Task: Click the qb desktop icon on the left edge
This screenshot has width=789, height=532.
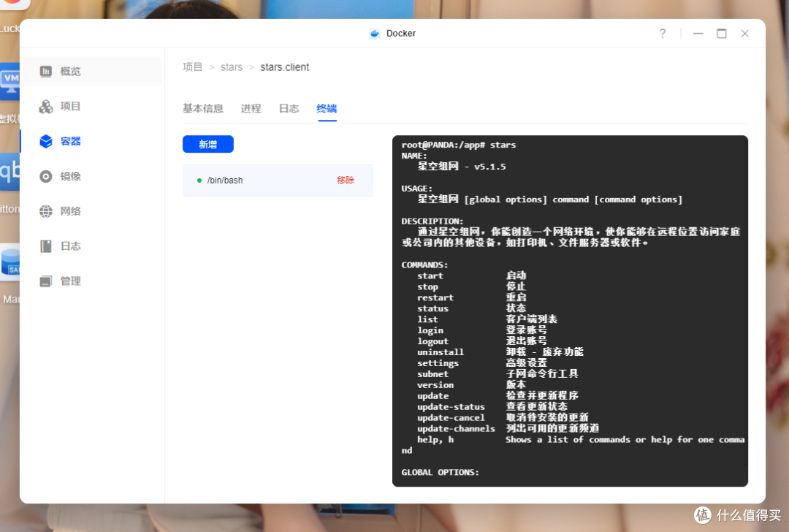Action: point(10,172)
